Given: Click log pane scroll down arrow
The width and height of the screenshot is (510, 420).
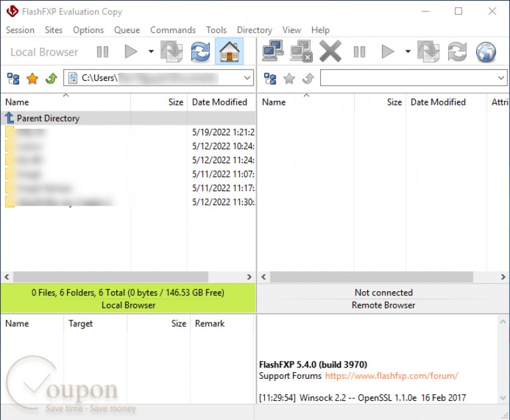Looking at the screenshot, I should (x=503, y=397).
